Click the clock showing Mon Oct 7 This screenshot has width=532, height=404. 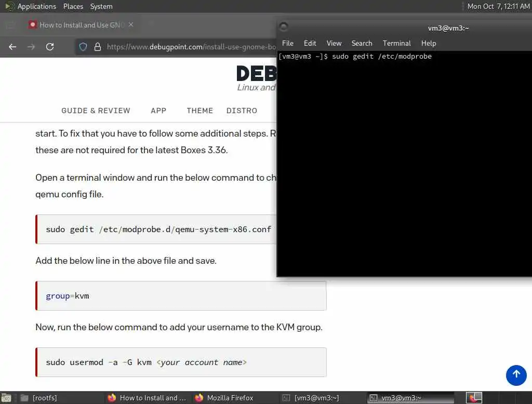498,6
